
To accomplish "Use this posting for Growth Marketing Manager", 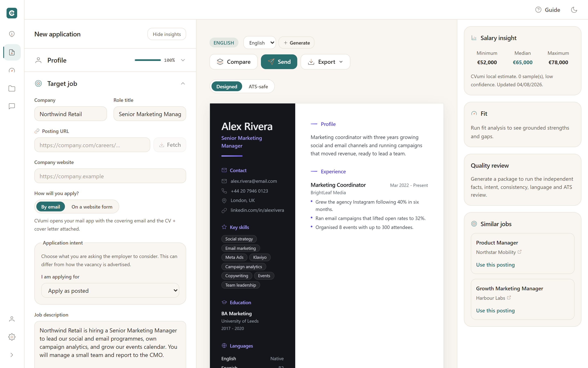I will click(x=495, y=310).
